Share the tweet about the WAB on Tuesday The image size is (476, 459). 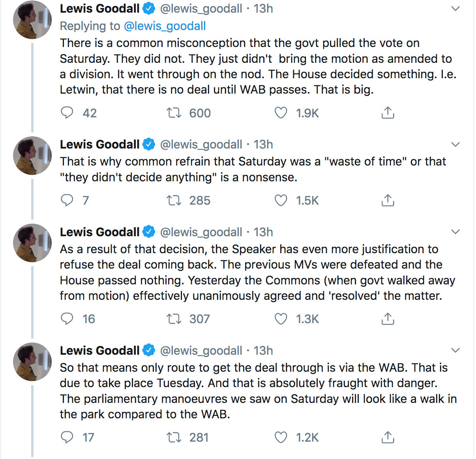coord(388,437)
